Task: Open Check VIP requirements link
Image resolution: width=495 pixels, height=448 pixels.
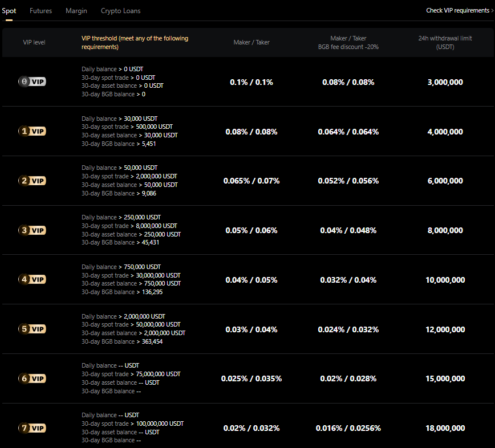Action: coord(457,11)
